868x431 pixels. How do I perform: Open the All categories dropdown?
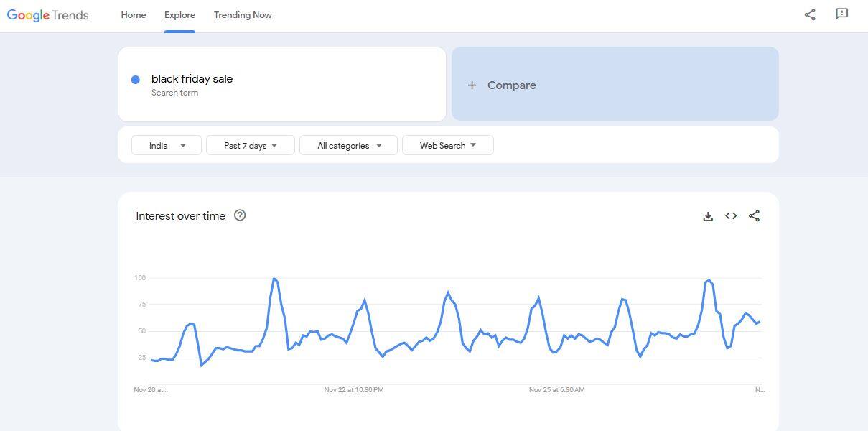coord(349,145)
